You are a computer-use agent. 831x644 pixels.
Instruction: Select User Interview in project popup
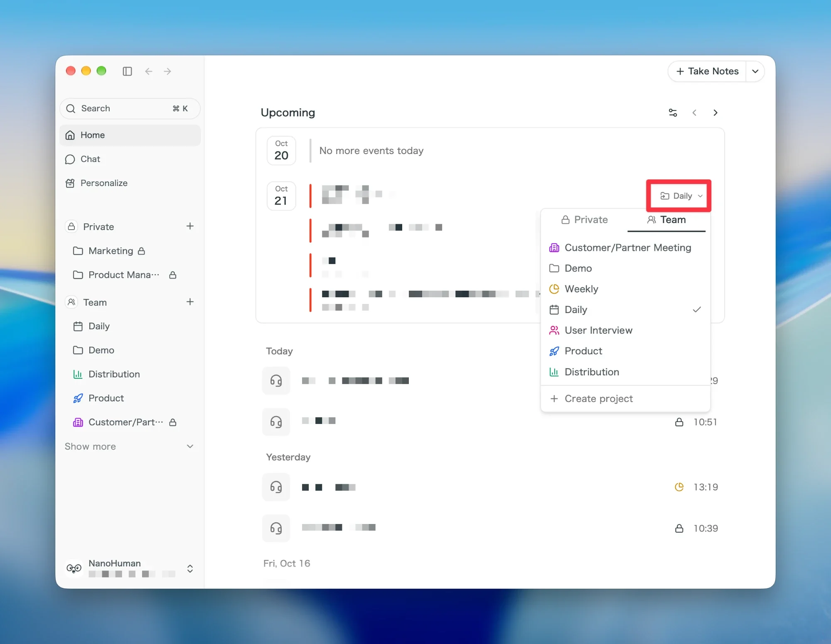click(x=625, y=331)
